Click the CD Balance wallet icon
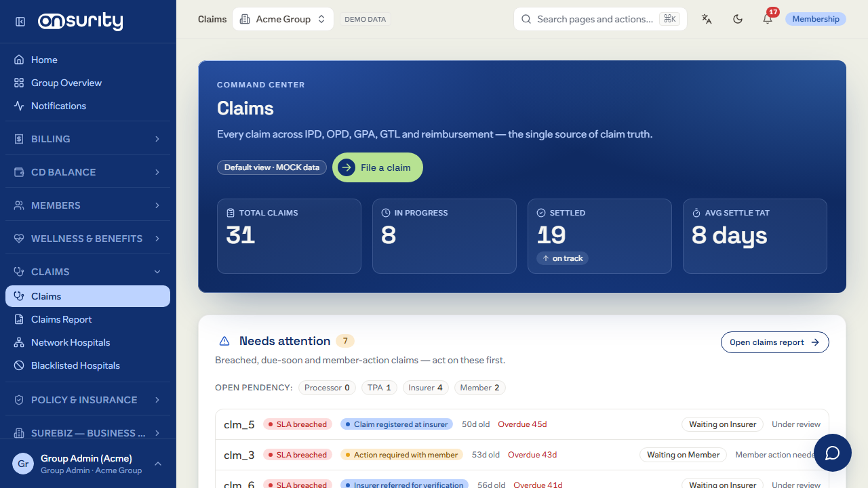 pos(19,172)
